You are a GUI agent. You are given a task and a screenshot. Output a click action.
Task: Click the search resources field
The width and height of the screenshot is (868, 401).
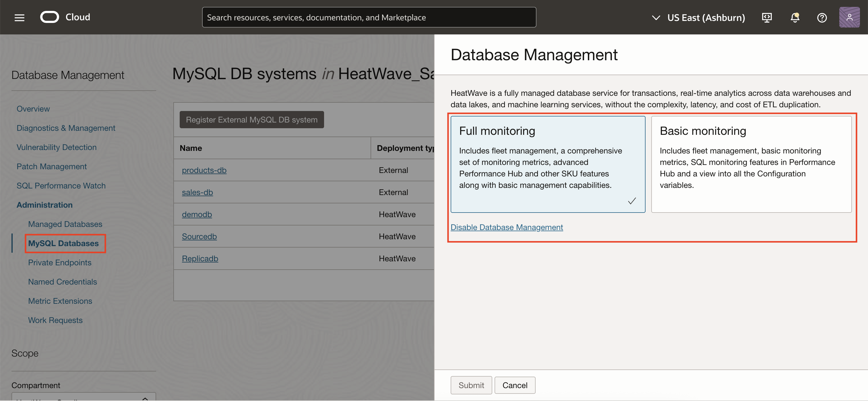point(369,17)
